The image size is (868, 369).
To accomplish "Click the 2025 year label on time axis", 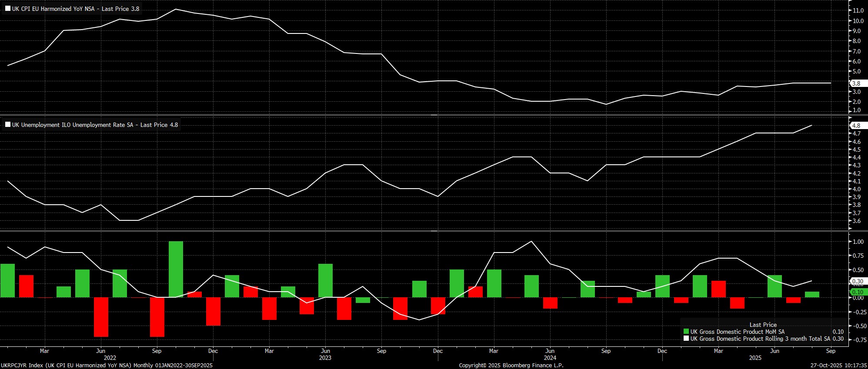I will (x=755, y=358).
